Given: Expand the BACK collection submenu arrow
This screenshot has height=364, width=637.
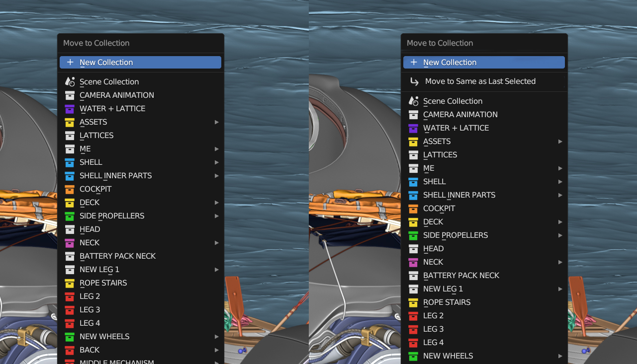Looking at the screenshot, I should pyautogui.click(x=216, y=350).
